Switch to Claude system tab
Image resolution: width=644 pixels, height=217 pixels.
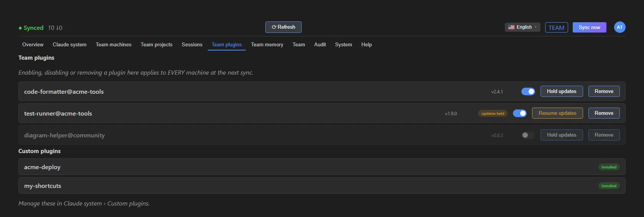click(69, 45)
